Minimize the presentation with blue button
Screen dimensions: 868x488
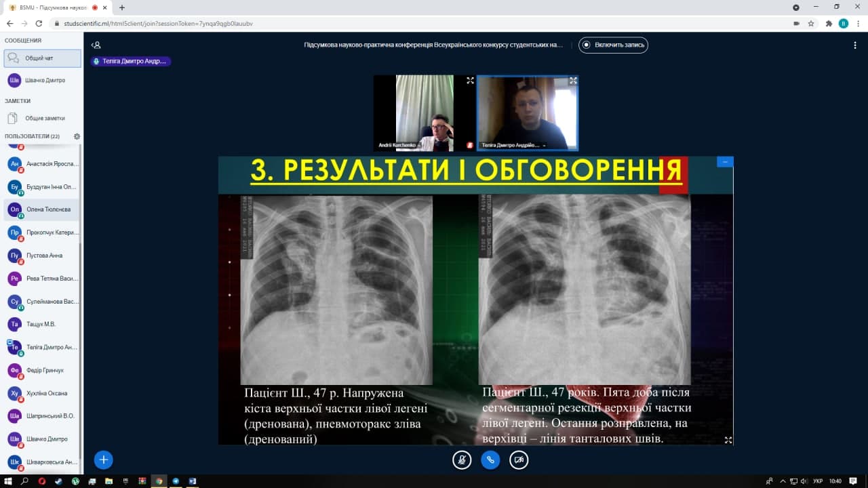tap(725, 162)
